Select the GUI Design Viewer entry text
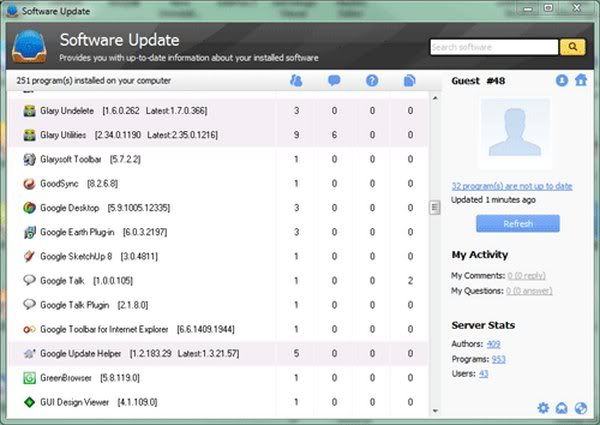The height and width of the screenshot is (425, 600). tap(99, 402)
